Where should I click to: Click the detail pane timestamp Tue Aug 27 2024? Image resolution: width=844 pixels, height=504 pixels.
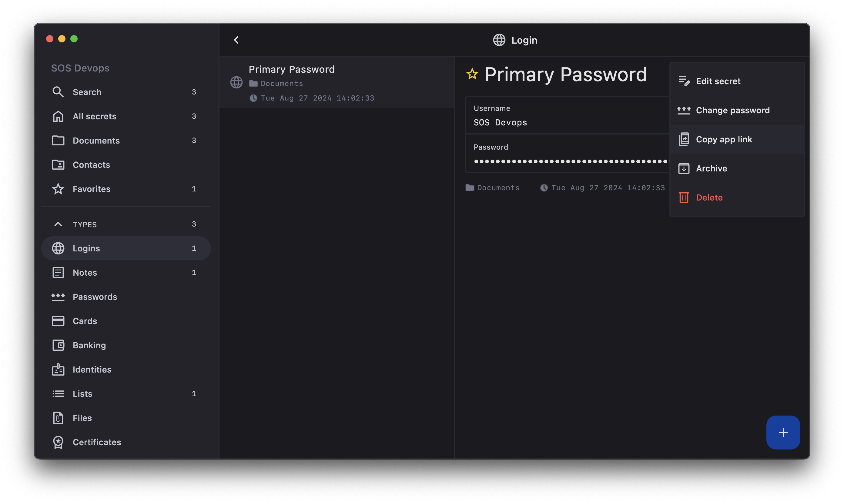pyautogui.click(x=603, y=187)
